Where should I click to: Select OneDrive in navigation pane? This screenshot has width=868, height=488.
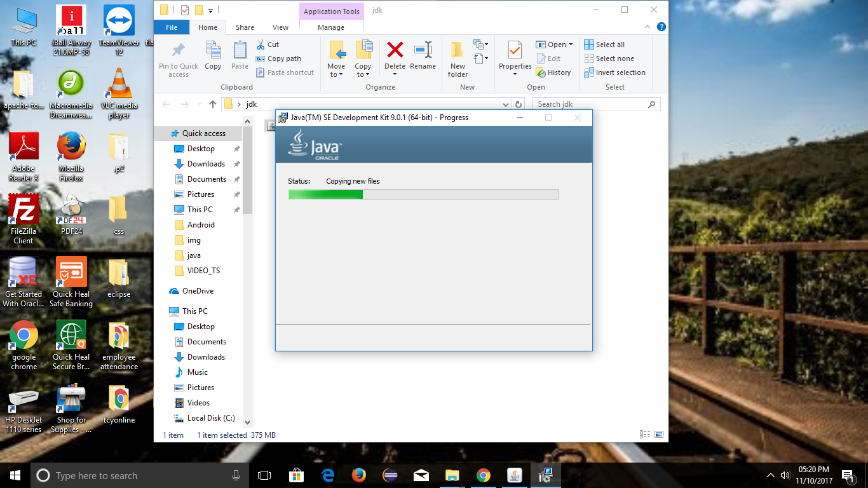pos(198,291)
